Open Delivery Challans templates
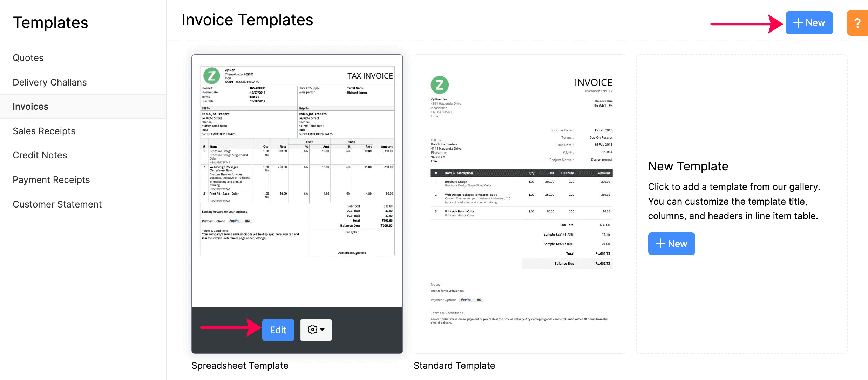Viewport: 868px width, 380px height. tap(49, 82)
